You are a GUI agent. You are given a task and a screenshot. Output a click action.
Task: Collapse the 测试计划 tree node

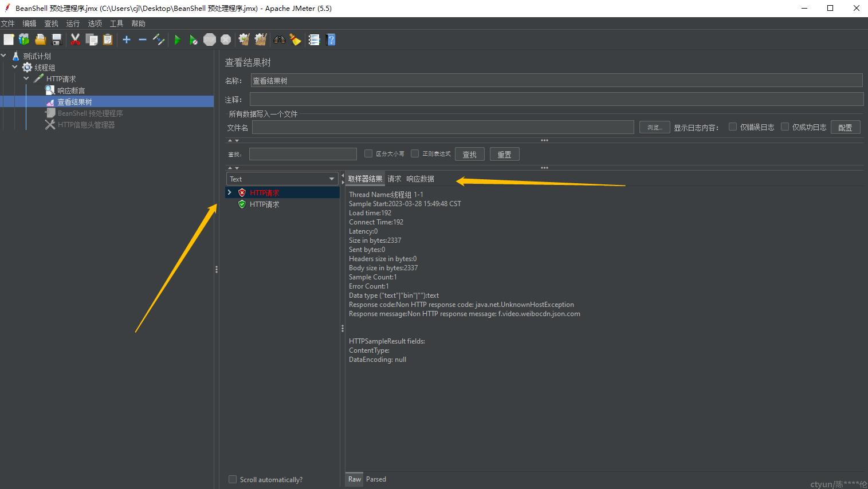point(4,56)
